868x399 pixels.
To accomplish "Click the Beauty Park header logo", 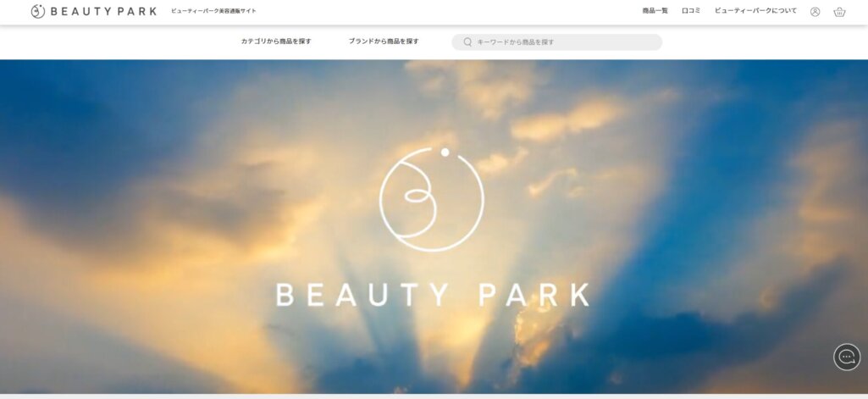I will (x=93, y=11).
